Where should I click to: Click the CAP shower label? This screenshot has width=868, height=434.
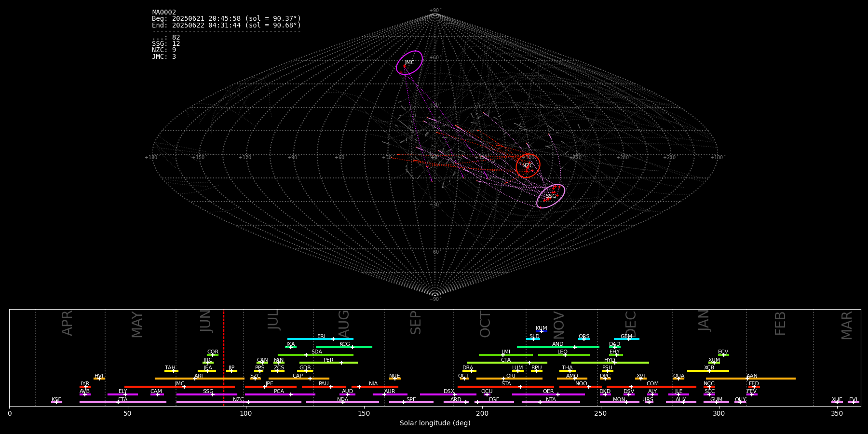click(x=298, y=376)
